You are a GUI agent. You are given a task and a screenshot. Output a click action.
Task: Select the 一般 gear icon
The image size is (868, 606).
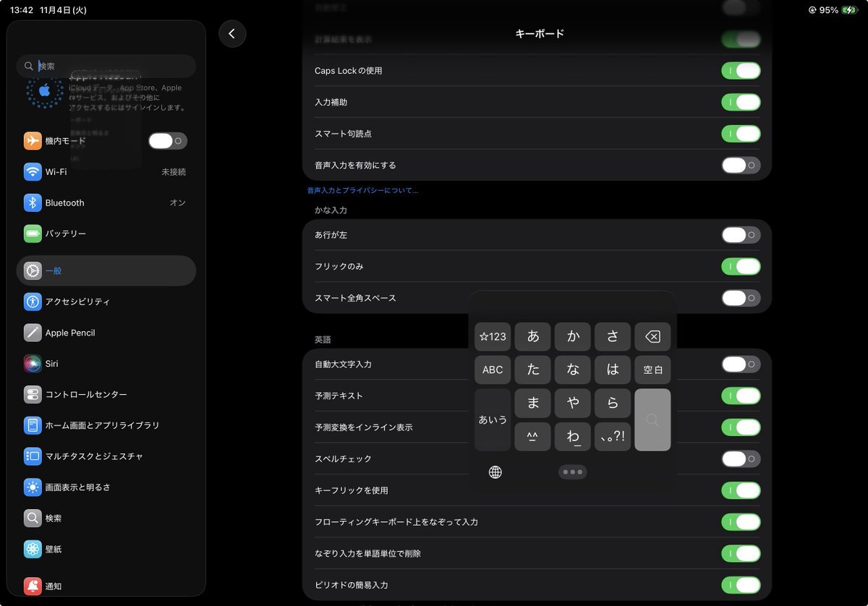pyautogui.click(x=33, y=270)
